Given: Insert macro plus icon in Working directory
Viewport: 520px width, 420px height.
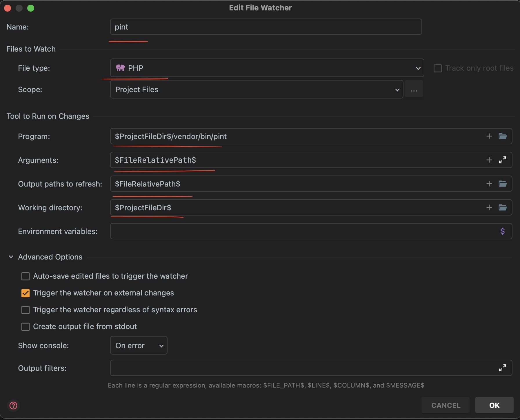Looking at the screenshot, I should 489,207.
